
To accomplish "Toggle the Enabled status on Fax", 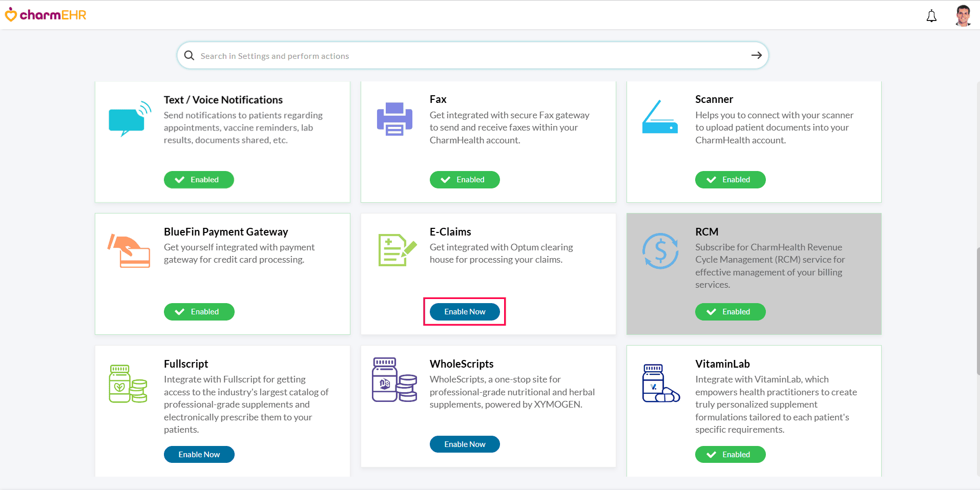I will [464, 179].
